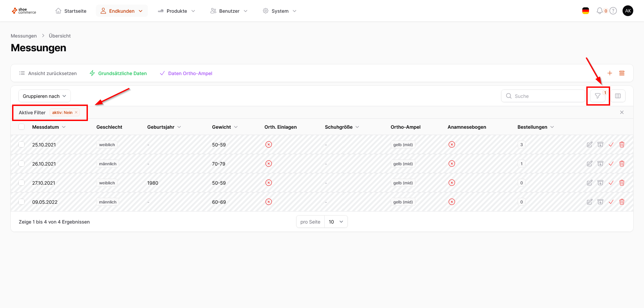This screenshot has width=644, height=308.
Task: Expand the Messdatum column sort chevron
Action: click(64, 127)
